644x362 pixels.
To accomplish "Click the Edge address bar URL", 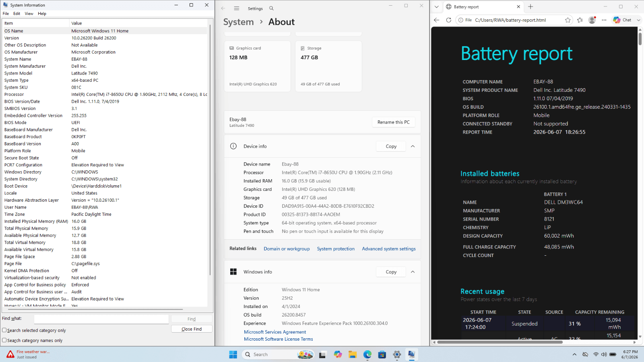I will coord(510,20).
